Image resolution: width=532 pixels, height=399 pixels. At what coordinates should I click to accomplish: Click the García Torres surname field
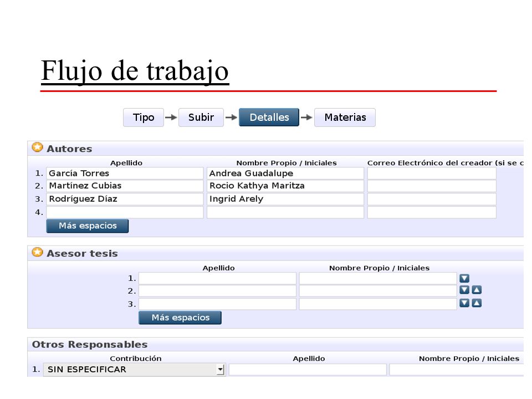[125, 173]
